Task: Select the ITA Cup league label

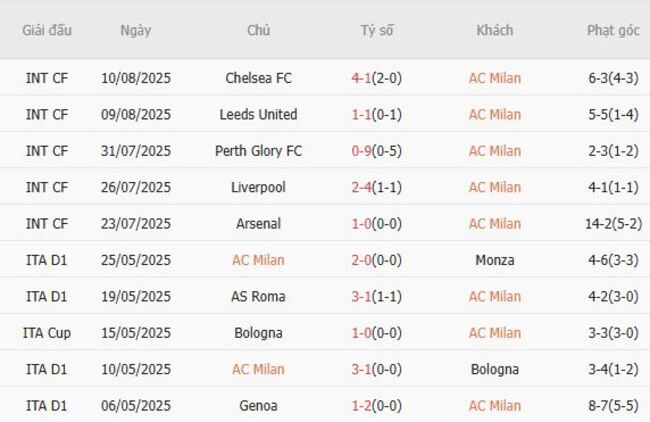Action: 47,332
